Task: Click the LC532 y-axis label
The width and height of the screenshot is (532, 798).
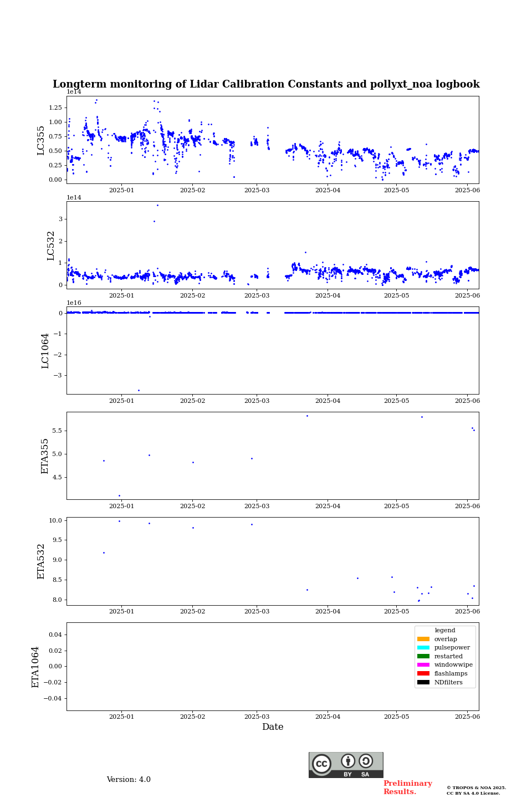Action: coord(51,245)
